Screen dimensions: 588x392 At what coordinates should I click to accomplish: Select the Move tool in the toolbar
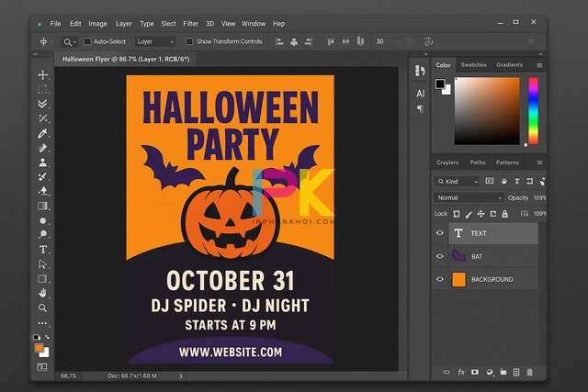[43, 74]
